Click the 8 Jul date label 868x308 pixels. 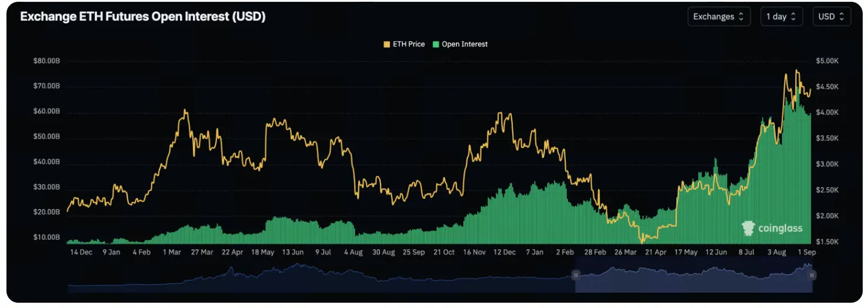(746, 252)
